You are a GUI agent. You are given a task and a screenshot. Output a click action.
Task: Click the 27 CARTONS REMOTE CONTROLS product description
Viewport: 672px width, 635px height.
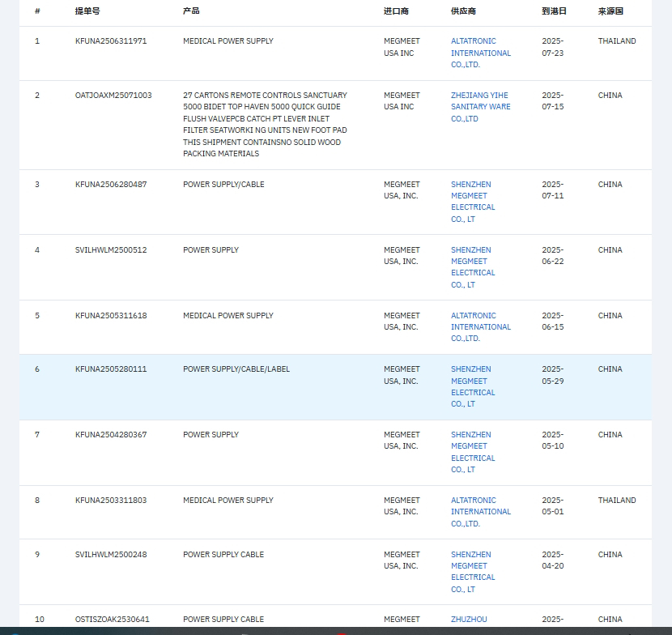tap(265, 125)
